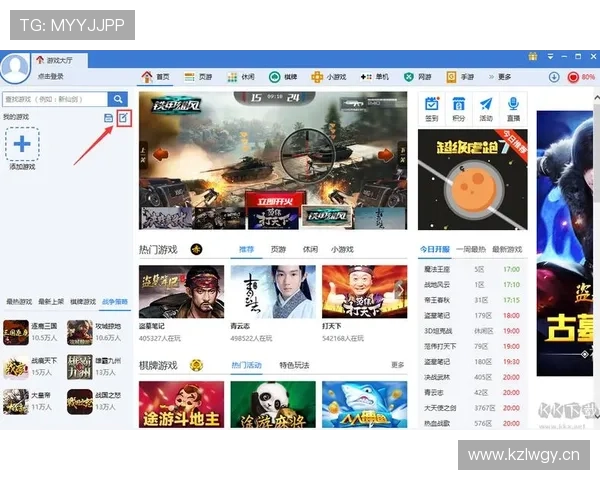This screenshot has width=600, height=480.
Task: Open the 雄霸九州 game icon
Action: pos(80,367)
